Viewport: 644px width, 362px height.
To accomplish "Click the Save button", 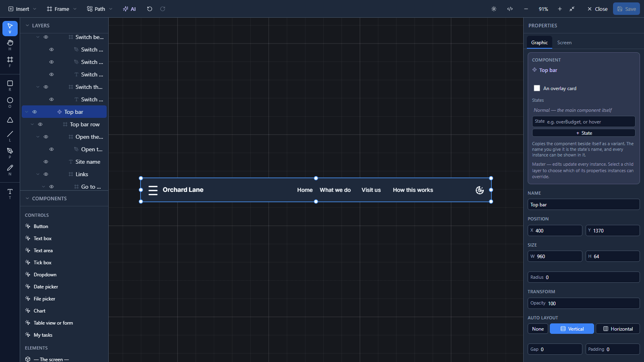I will coord(626,9).
